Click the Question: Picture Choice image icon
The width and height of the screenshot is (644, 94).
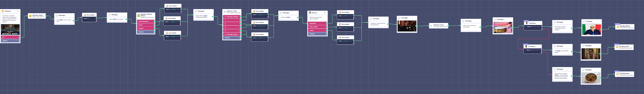139,16
